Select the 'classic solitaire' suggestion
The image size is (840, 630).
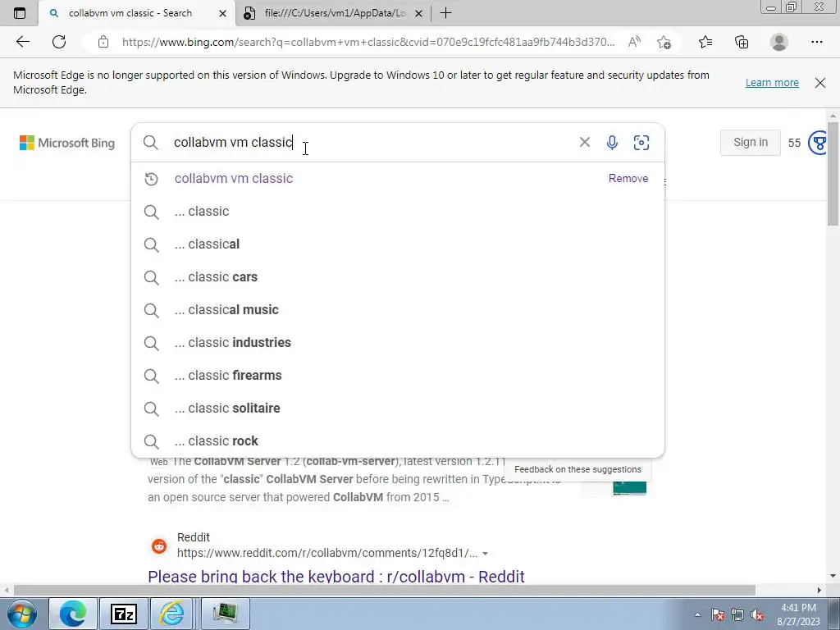tap(398, 409)
